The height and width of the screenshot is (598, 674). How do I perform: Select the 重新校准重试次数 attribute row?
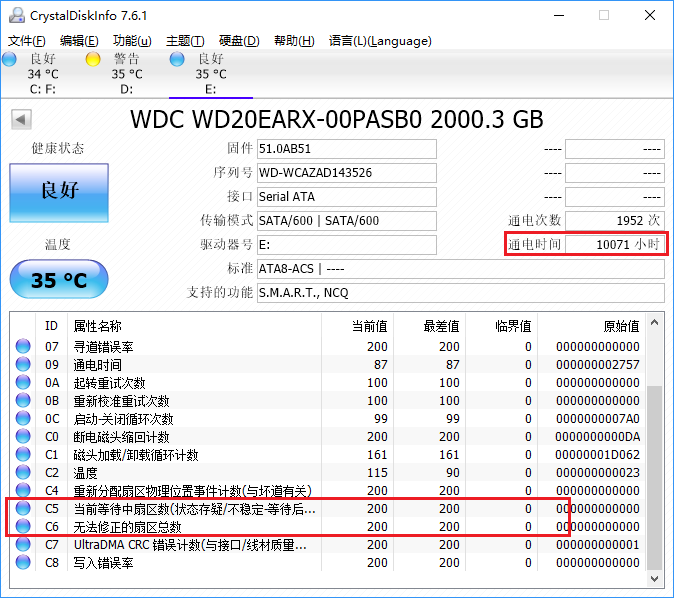(328, 401)
